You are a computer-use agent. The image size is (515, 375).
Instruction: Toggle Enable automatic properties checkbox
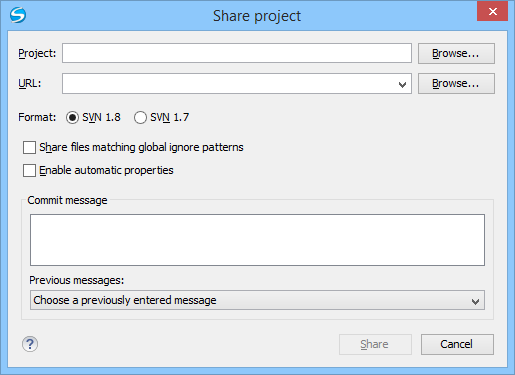29,170
